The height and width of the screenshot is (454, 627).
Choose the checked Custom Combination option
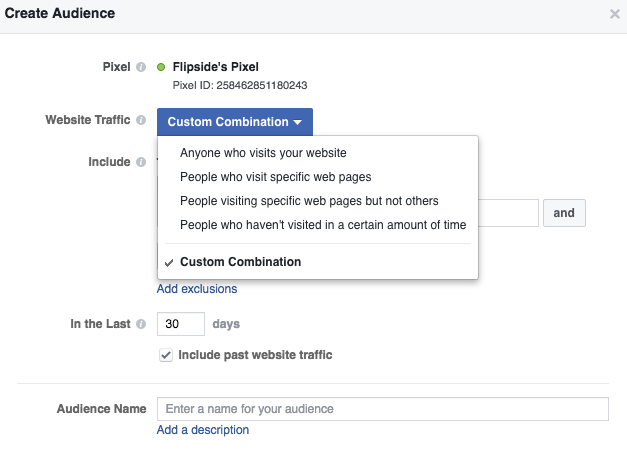click(x=240, y=262)
